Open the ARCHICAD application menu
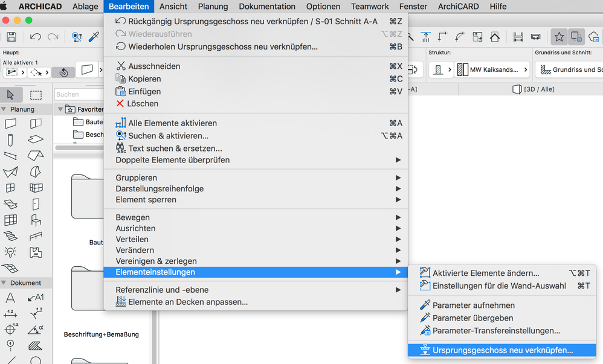This screenshot has height=364, width=603. tap(40, 7)
